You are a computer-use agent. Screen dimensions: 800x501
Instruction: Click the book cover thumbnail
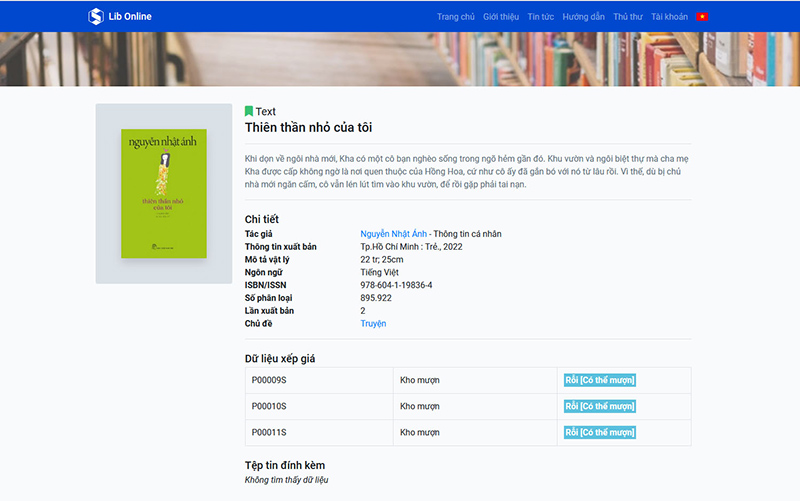coord(163,191)
